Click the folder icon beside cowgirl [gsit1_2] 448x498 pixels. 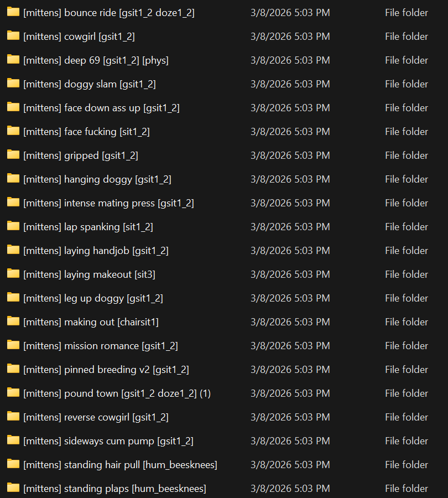[x=13, y=35]
